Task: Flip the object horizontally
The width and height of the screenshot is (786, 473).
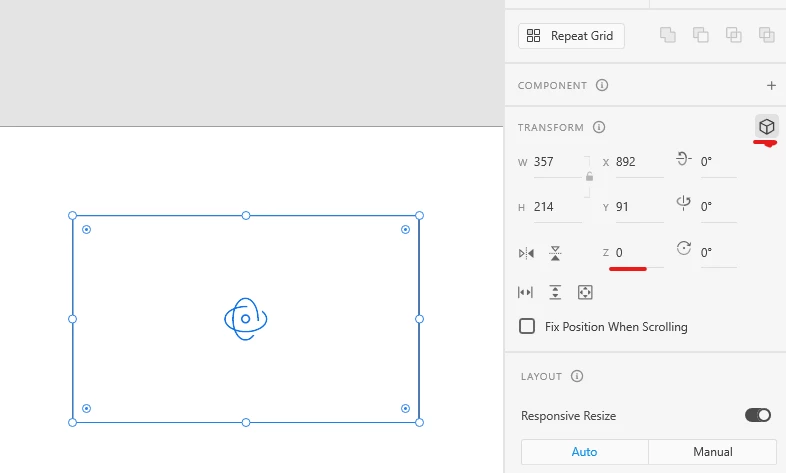Action: point(526,253)
